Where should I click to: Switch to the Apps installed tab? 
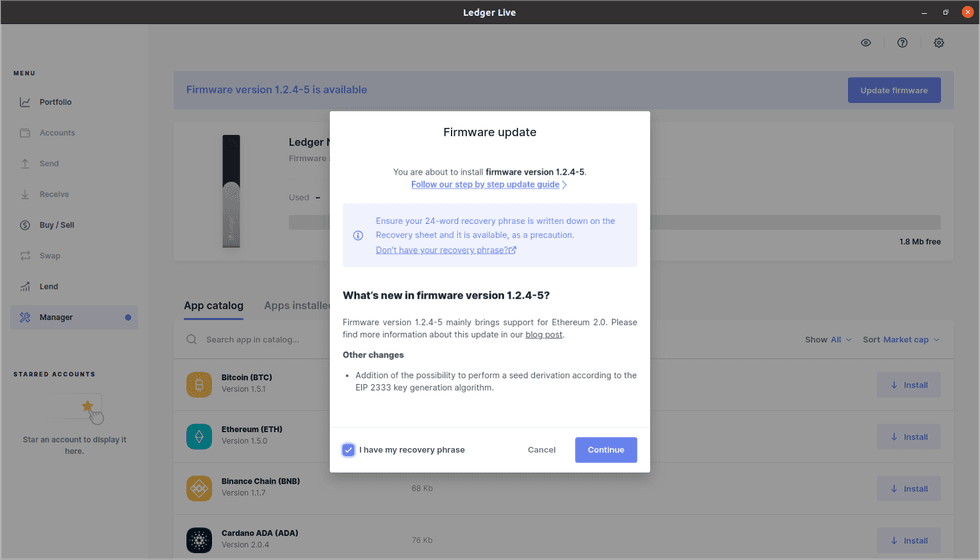tap(297, 306)
